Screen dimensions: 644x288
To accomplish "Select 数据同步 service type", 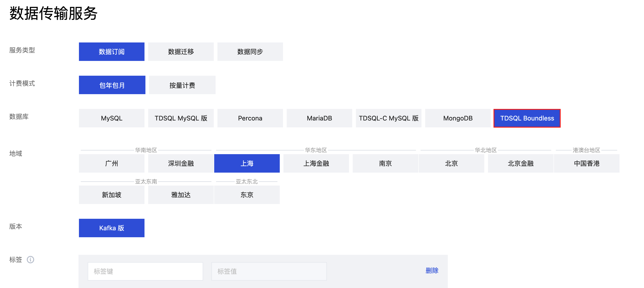I will coord(250,52).
